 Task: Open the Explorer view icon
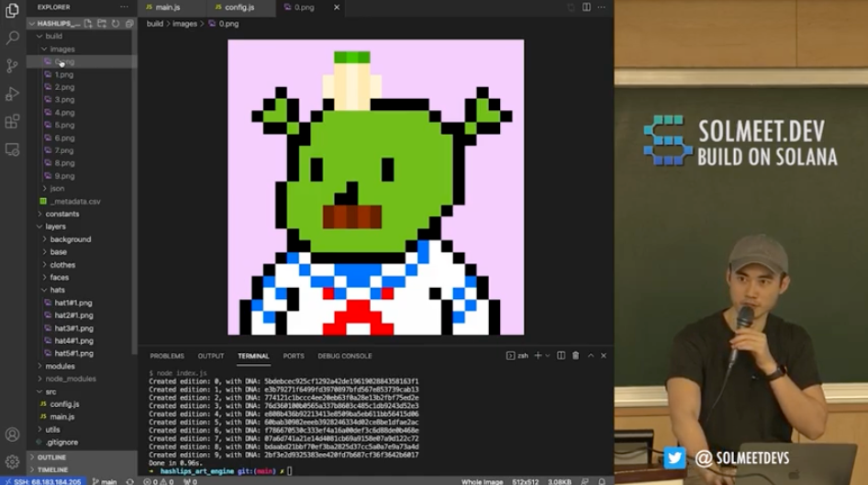click(x=12, y=10)
